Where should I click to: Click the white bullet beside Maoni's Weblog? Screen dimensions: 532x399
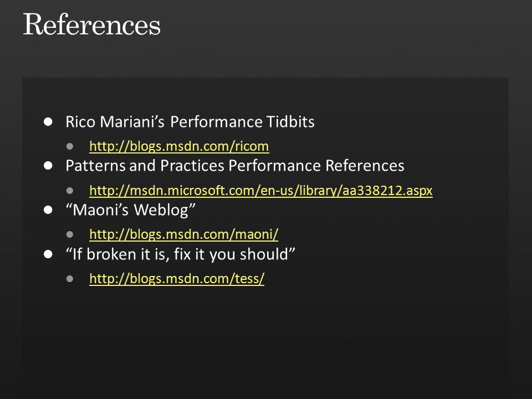coord(48,210)
